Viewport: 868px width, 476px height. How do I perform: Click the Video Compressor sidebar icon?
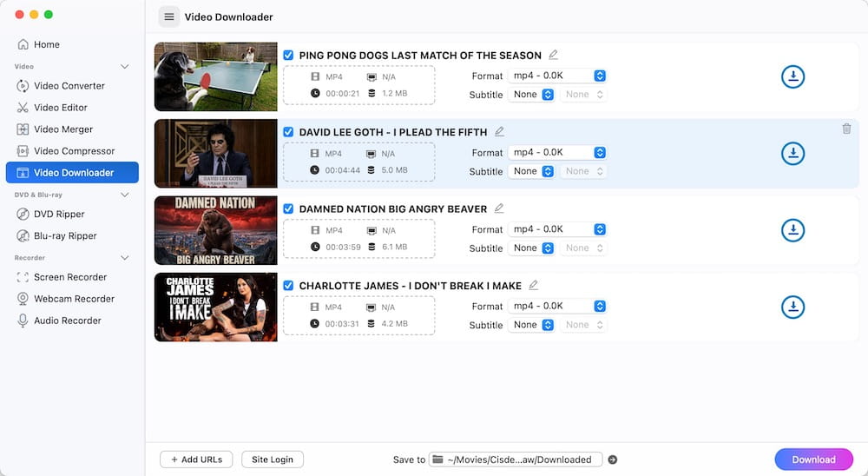[23, 151]
